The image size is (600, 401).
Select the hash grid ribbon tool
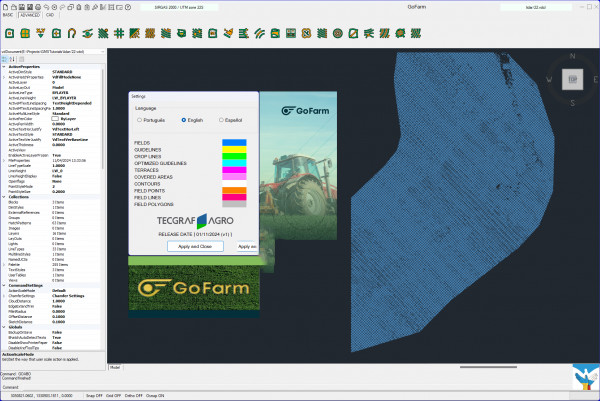[x=119, y=33]
